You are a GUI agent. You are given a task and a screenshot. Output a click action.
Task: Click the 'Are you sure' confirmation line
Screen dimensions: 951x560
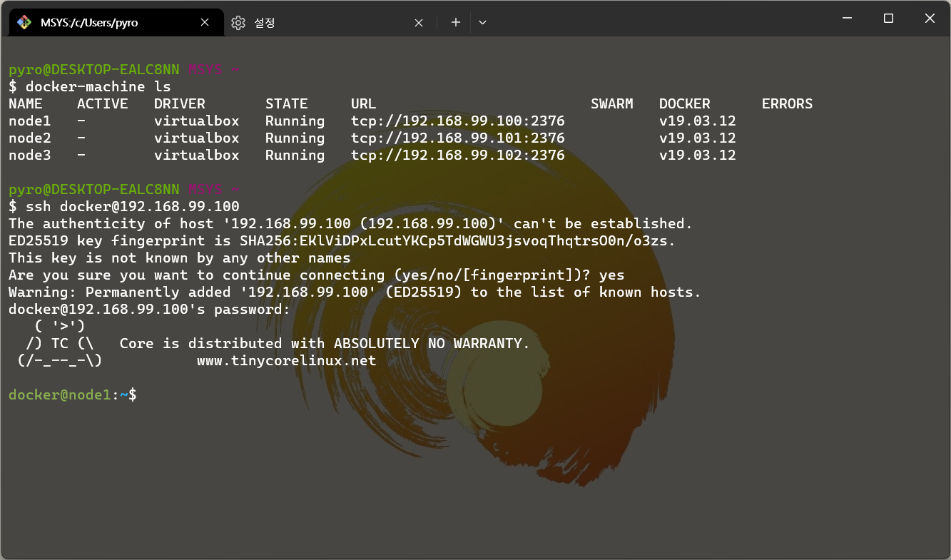click(317, 275)
